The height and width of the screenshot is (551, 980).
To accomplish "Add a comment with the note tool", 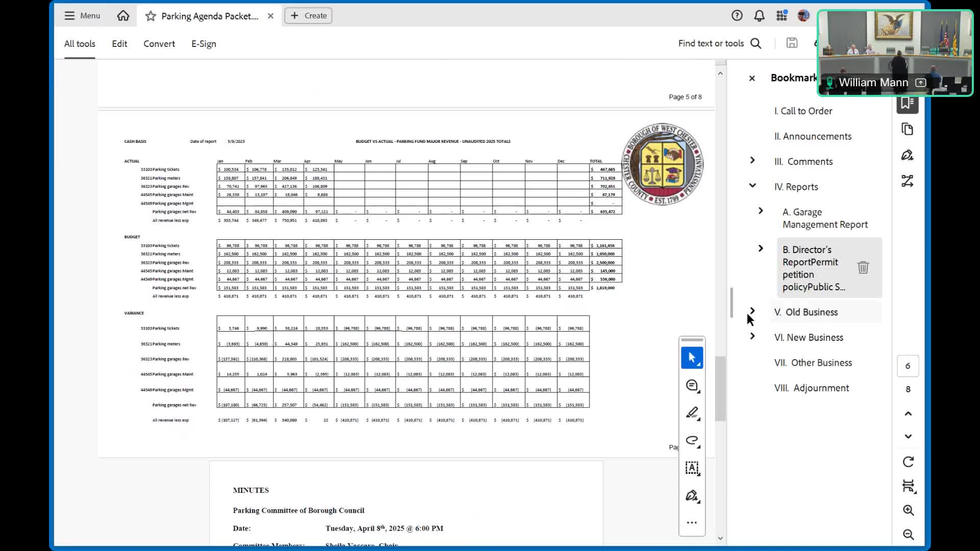I will coord(692,386).
